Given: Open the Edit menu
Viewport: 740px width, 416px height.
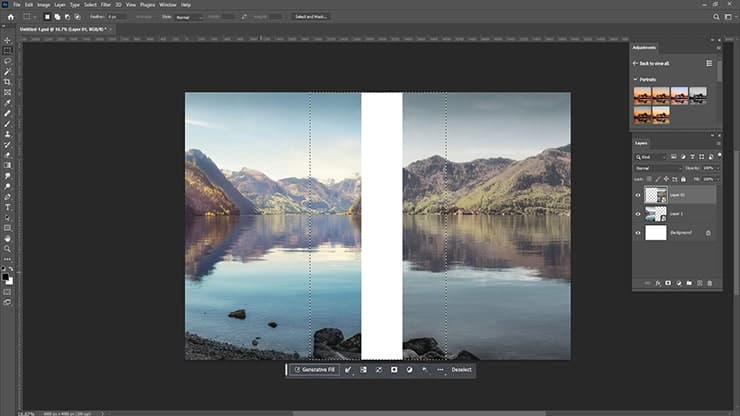Looking at the screenshot, I should point(29,5).
